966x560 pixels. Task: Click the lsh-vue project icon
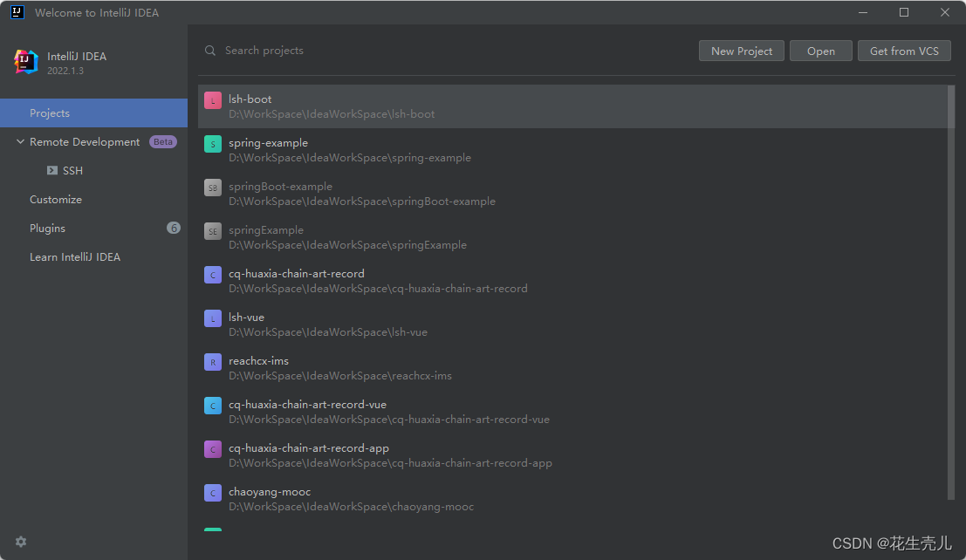point(213,318)
